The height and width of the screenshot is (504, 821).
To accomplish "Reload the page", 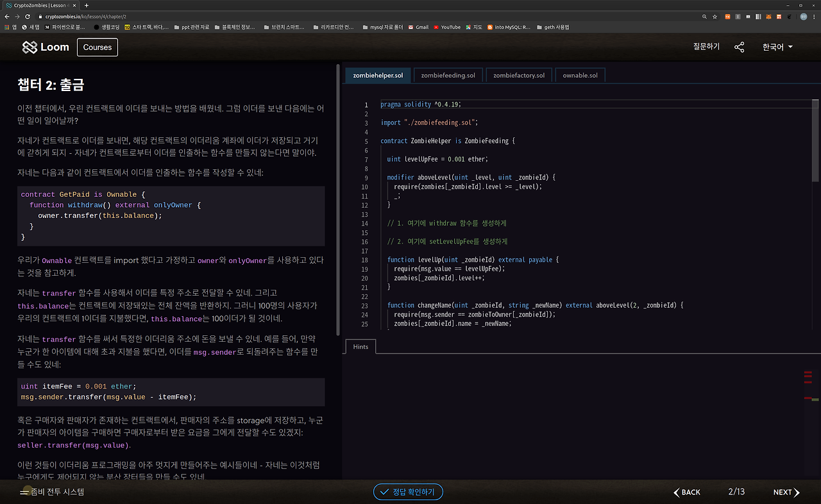I will tap(28, 16).
